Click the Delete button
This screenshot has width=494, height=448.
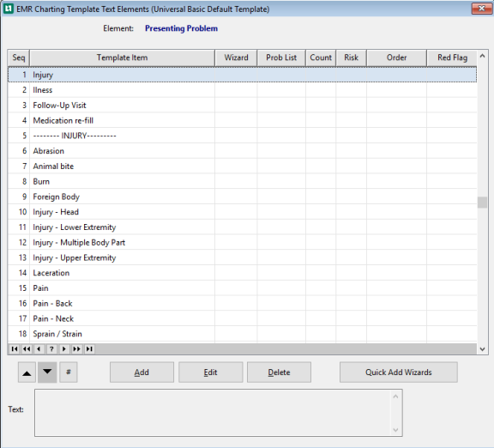tap(279, 372)
